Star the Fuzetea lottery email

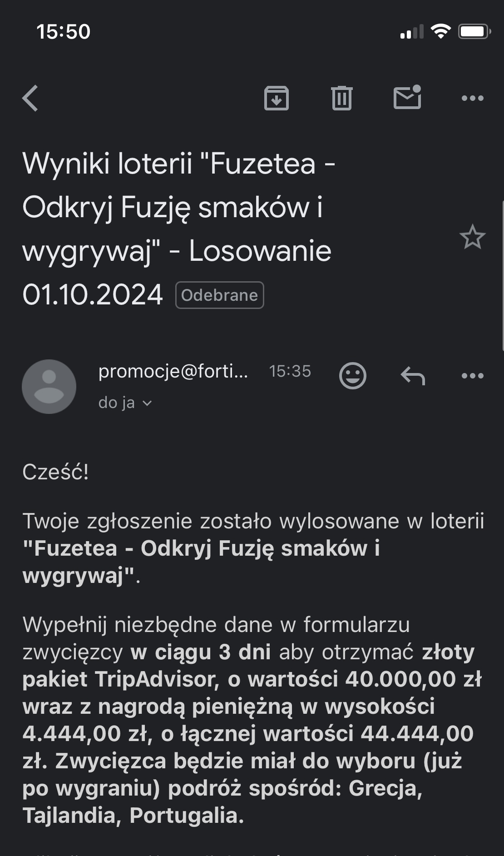472,237
